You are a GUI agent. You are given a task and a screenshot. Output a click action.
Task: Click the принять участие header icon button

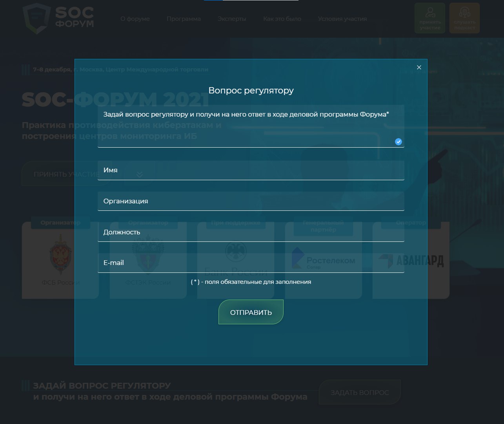pyautogui.click(x=430, y=18)
